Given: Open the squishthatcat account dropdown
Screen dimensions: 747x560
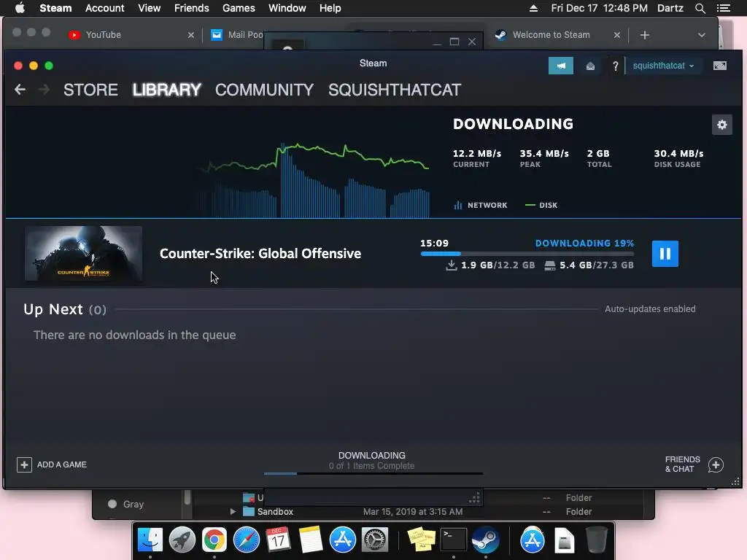Looking at the screenshot, I should 663,66.
